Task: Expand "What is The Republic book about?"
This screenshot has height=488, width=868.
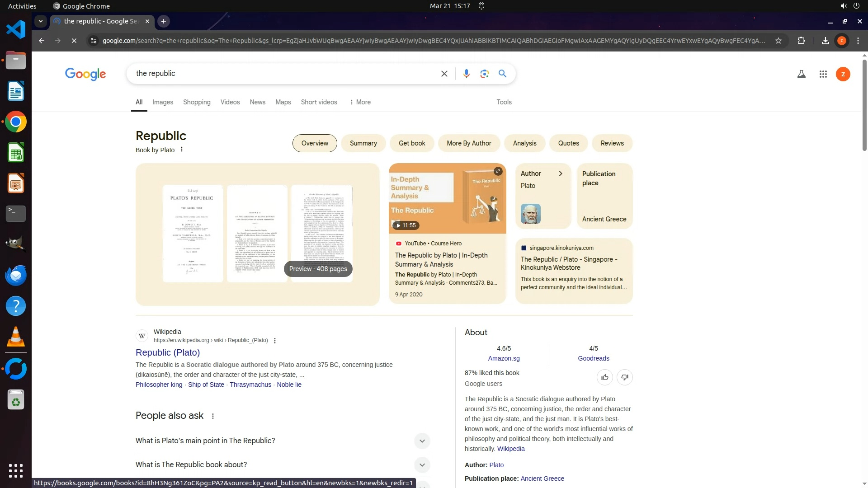Action: pos(421,465)
